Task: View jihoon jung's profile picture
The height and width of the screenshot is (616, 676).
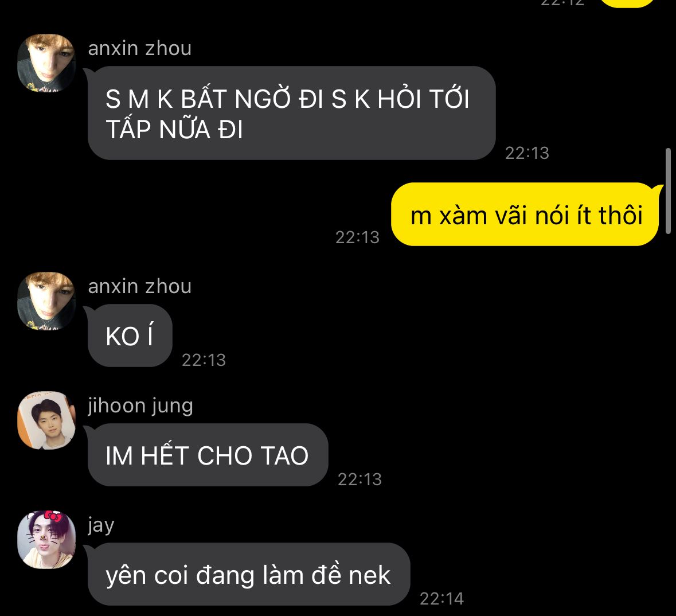Action: click(46, 420)
